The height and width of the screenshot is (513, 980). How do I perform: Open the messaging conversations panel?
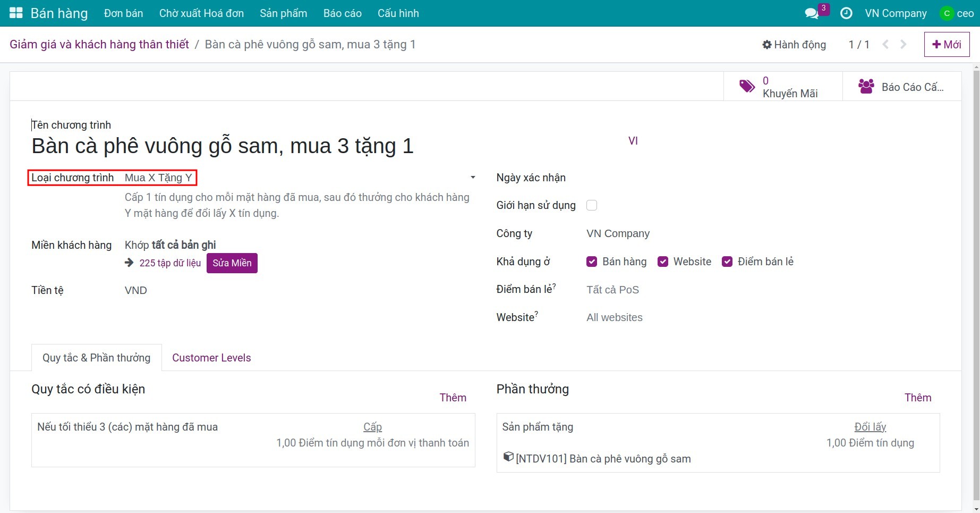coord(812,13)
